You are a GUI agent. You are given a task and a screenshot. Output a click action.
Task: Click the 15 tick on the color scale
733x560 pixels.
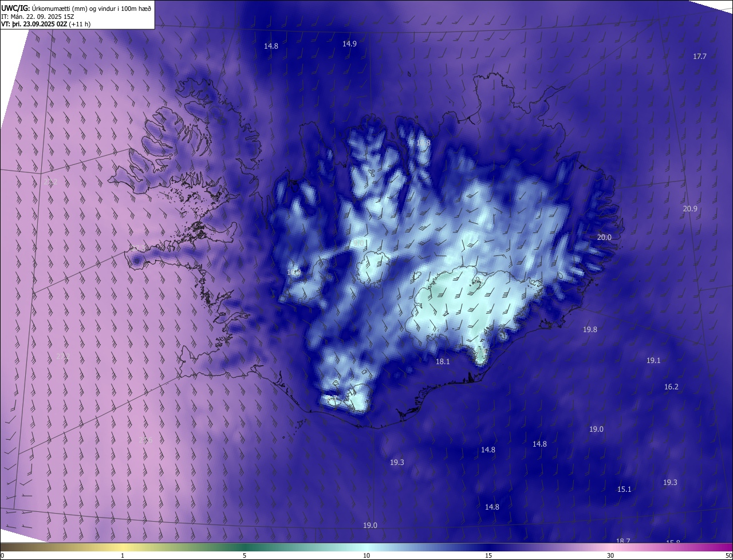(488, 555)
